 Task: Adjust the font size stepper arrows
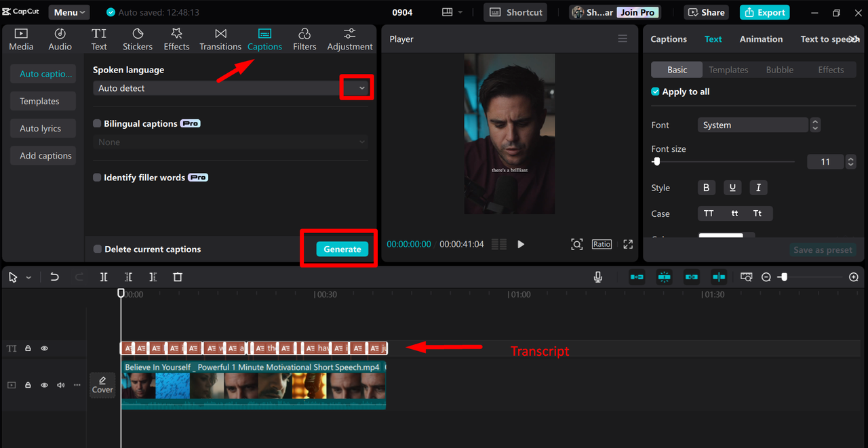click(x=851, y=162)
